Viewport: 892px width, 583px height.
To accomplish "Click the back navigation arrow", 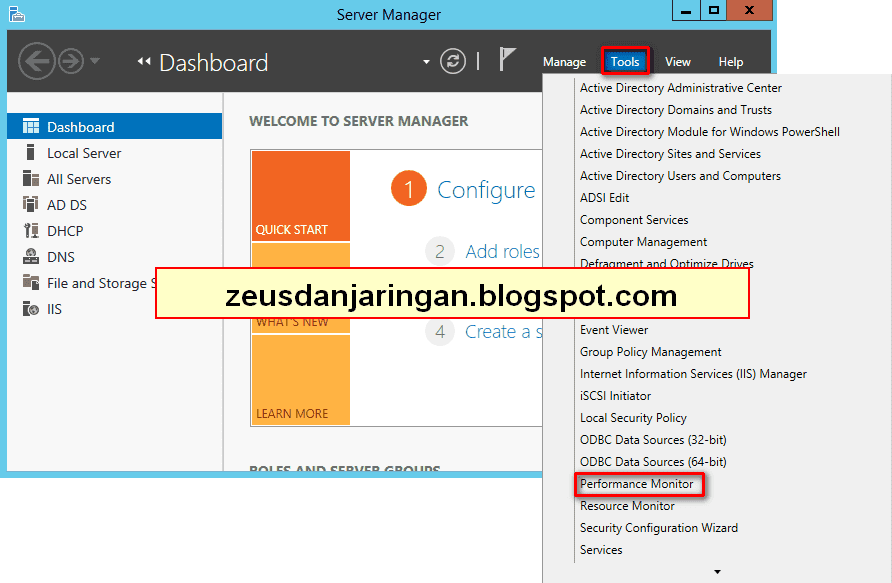I will (37, 61).
